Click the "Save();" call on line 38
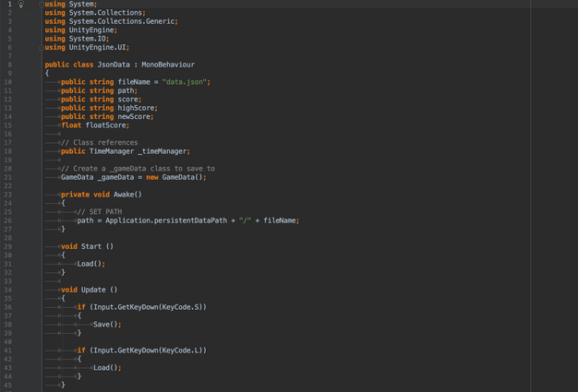578x392 pixels. click(107, 325)
